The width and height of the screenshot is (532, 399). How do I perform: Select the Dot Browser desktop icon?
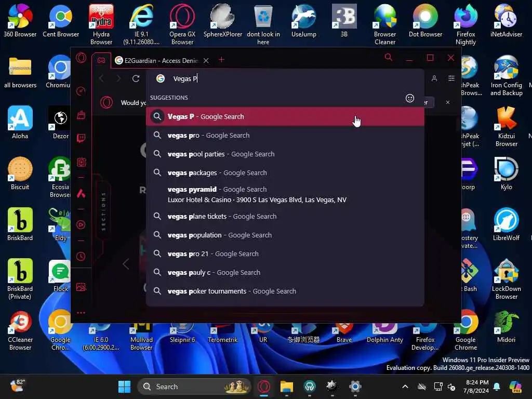425,20
